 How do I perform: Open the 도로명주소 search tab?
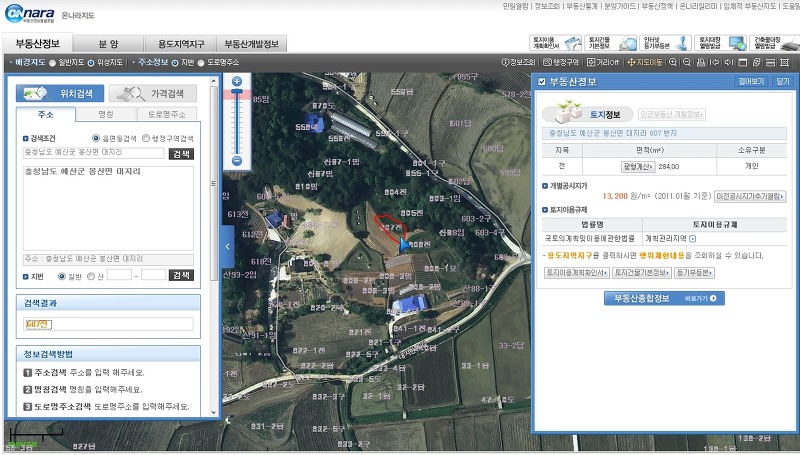(x=166, y=115)
